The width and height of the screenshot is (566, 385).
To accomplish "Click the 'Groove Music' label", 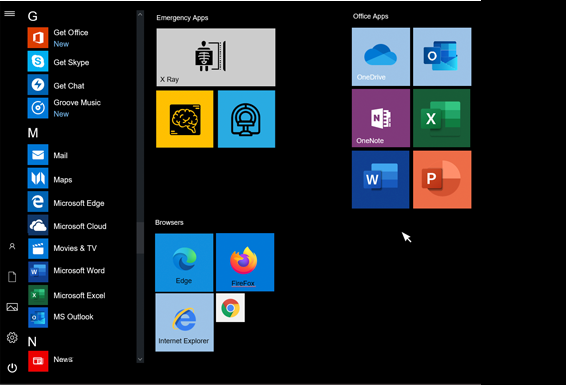I will [x=77, y=102].
